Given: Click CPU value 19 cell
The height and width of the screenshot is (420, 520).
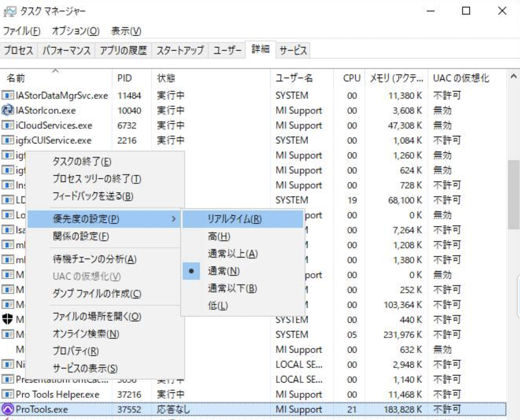Looking at the screenshot, I should click(352, 200).
